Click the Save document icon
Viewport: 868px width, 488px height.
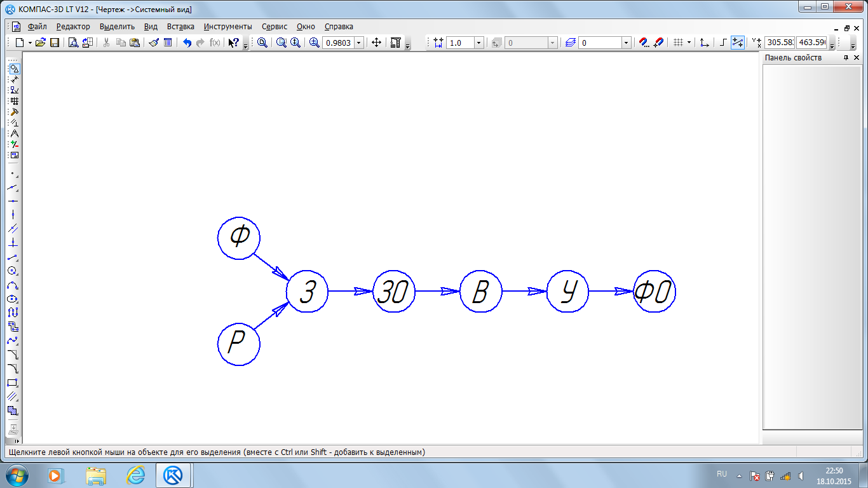pyautogui.click(x=55, y=43)
